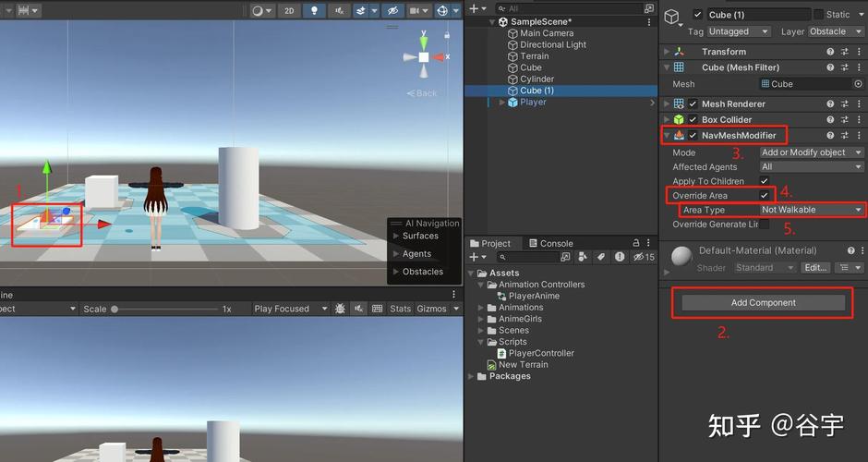Expand the Surfaces section in AI Navigation

click(396, 236)
